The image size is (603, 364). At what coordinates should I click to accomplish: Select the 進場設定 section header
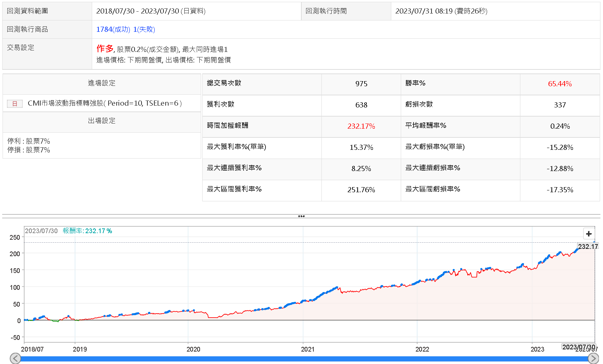102,83
